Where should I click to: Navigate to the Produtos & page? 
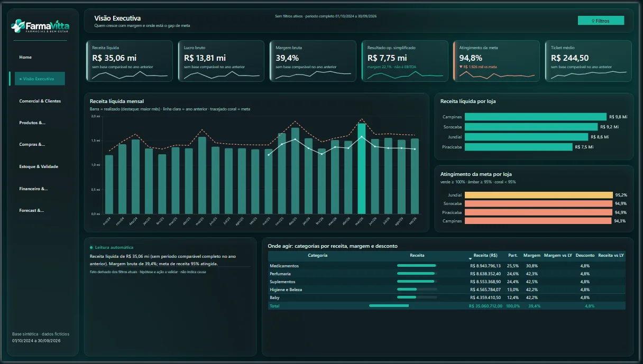tap(32, 123)
